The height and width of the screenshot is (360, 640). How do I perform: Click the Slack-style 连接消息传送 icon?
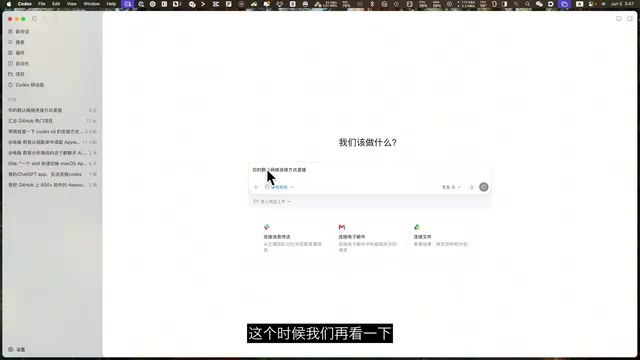pyautogui.click(x=267, y=227)
